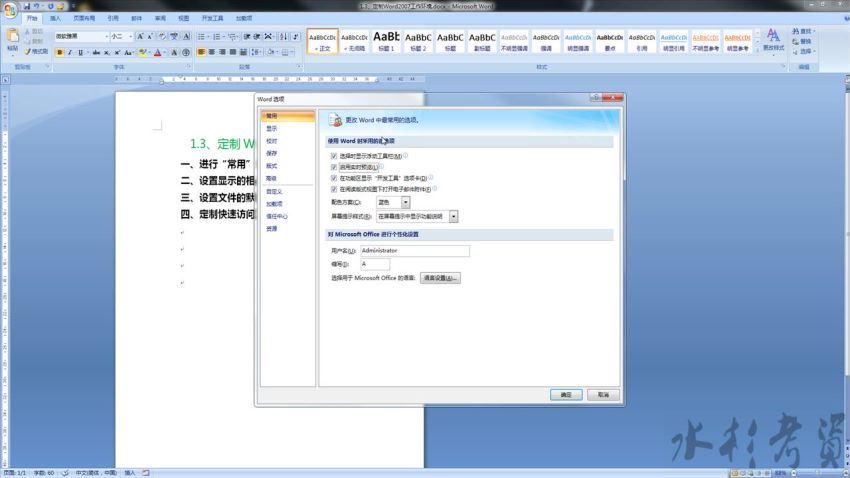This screenshot has height=478, width=850.
Task: Toggle 在阅读版式视图下打开电子邮件附件 checkbox
Action: [x=333, y=189]
